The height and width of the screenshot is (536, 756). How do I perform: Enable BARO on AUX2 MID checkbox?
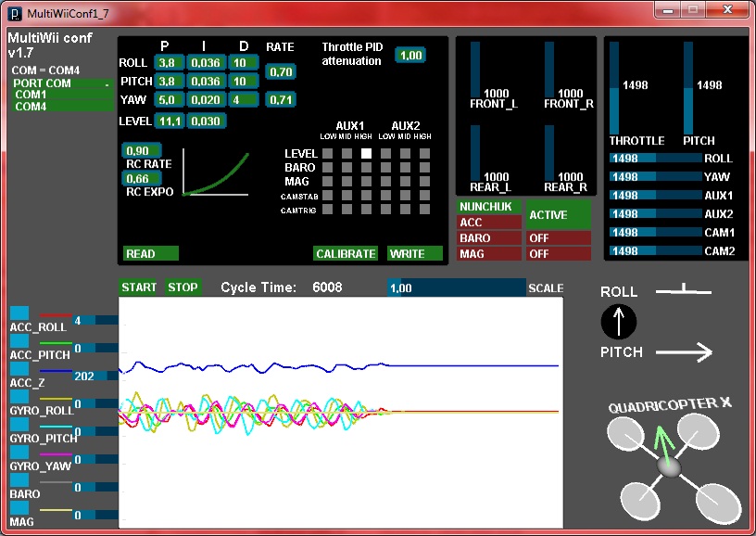(x=405, y=168)
